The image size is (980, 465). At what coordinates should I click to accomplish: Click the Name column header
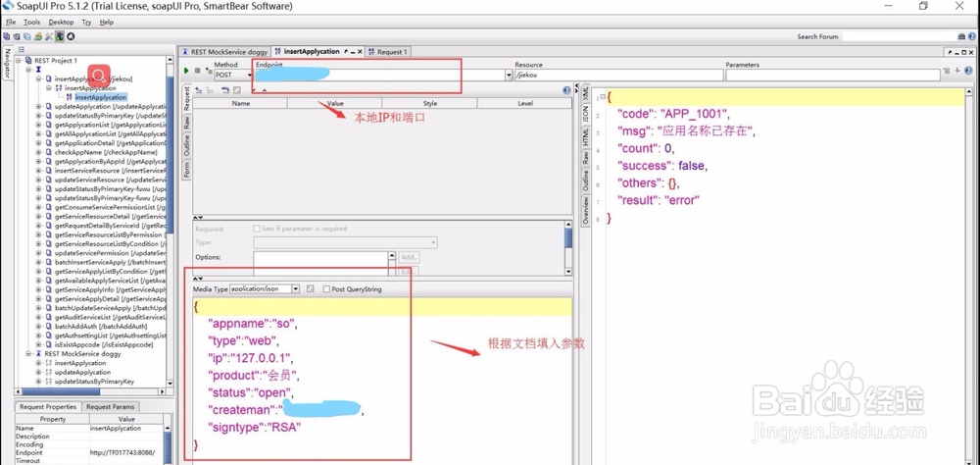click(241, 103)
